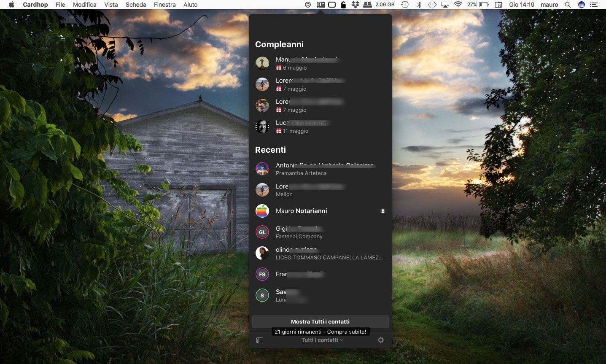Viewport: 606px width, 364px height.
Task: Open the AirPlay display menu
Action: (x=445, y=5)
